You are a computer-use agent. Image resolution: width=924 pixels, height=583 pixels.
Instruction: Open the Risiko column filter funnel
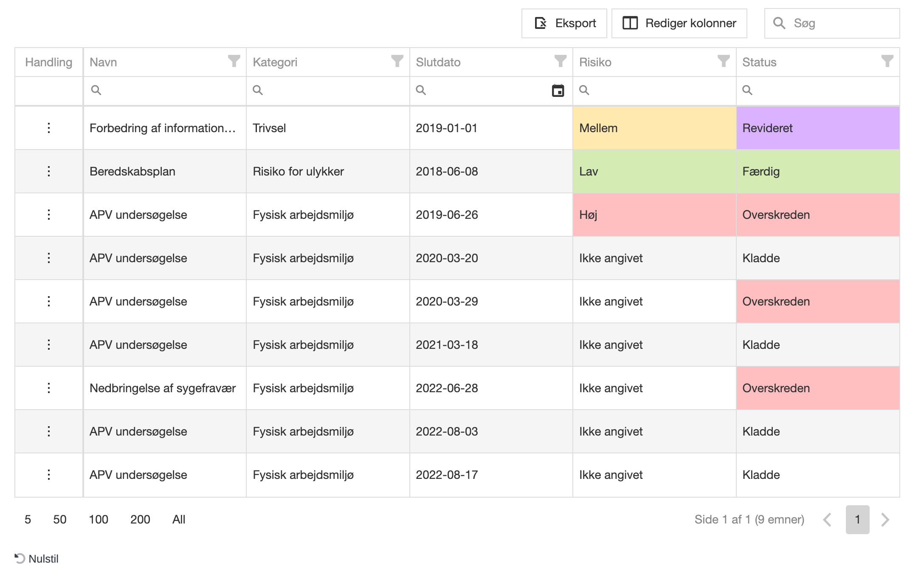(723, 62)
